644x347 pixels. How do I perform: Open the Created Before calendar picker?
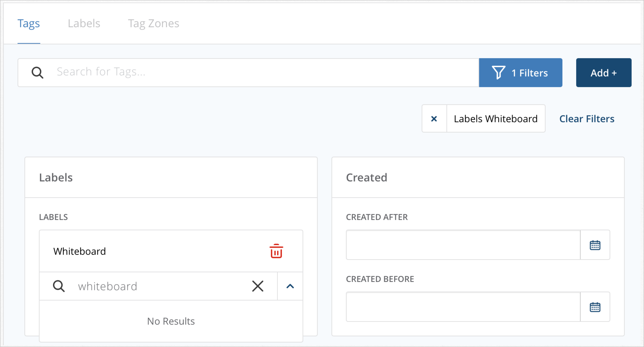pos(595,307)
